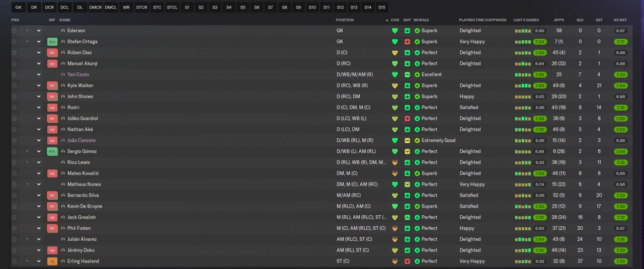Select the S15 substitute slot button
The height and width of the screenshot is (269, 644).
[381, 7]
